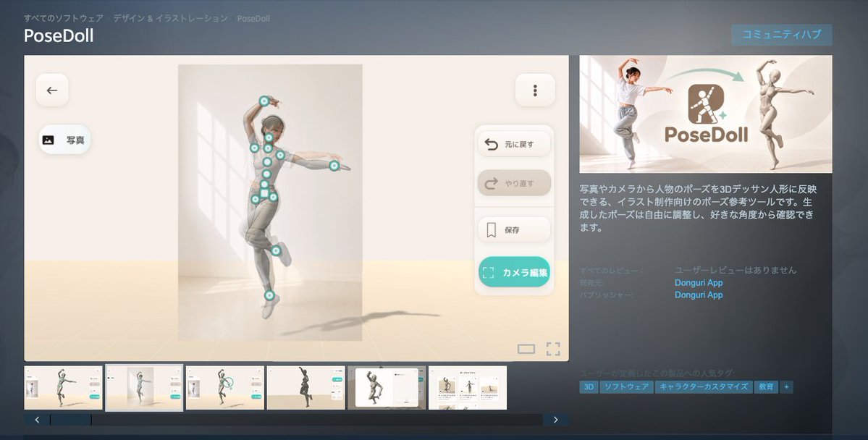Open すべてのソフトウェア breadcrumb link

(x=64, y=18)
